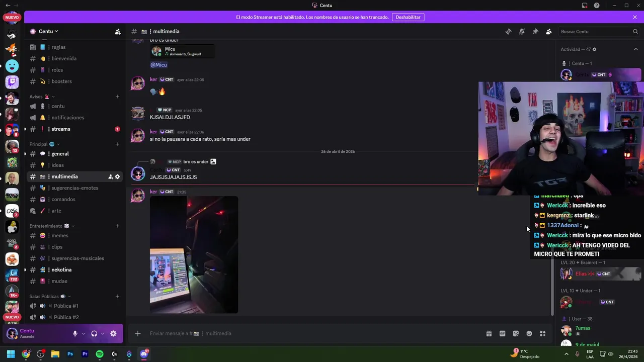Click the Buscar Centu search field
The image size is (644, 362).
click(599, 31)
